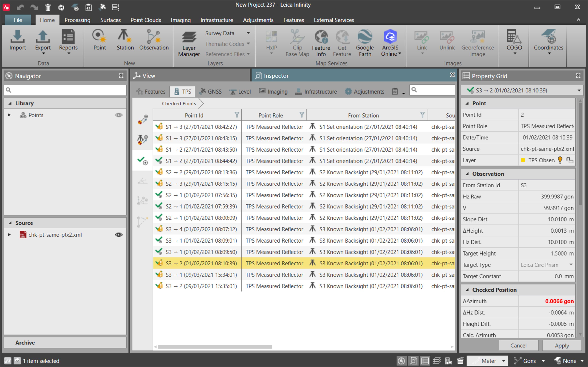Toggle the layer lock icon
Screen dimensions: 588x367
570,160
